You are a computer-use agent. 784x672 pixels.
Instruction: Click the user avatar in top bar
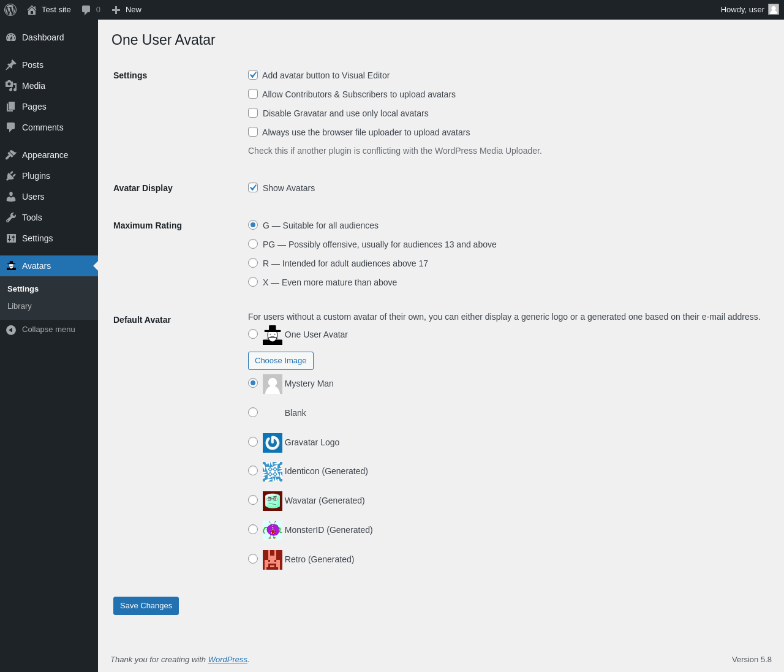pos(774,9)
